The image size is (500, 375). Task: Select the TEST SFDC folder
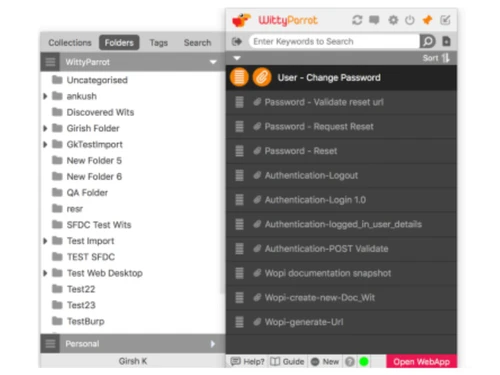(91, 257)
